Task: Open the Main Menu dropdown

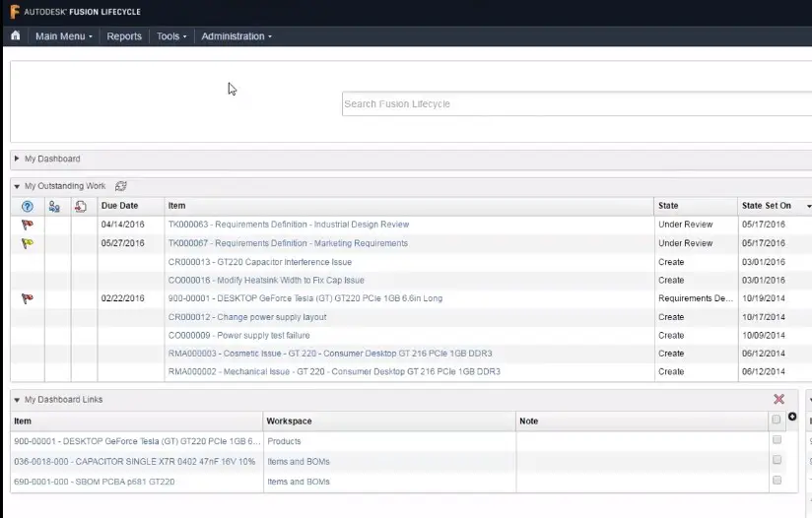Action: point(64,36)
